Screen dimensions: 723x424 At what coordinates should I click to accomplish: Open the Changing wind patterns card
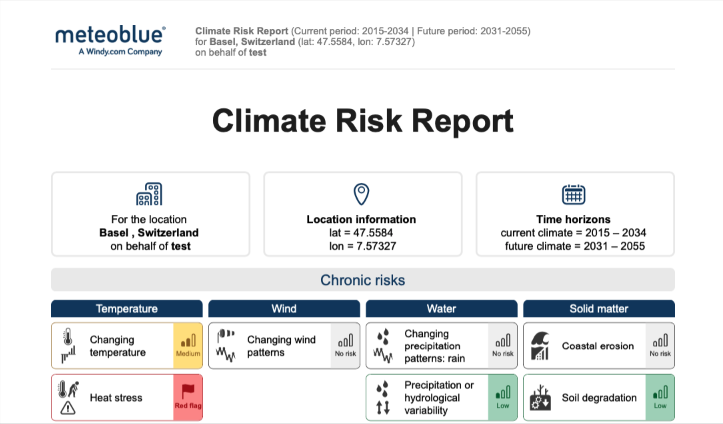coord(284,346)
